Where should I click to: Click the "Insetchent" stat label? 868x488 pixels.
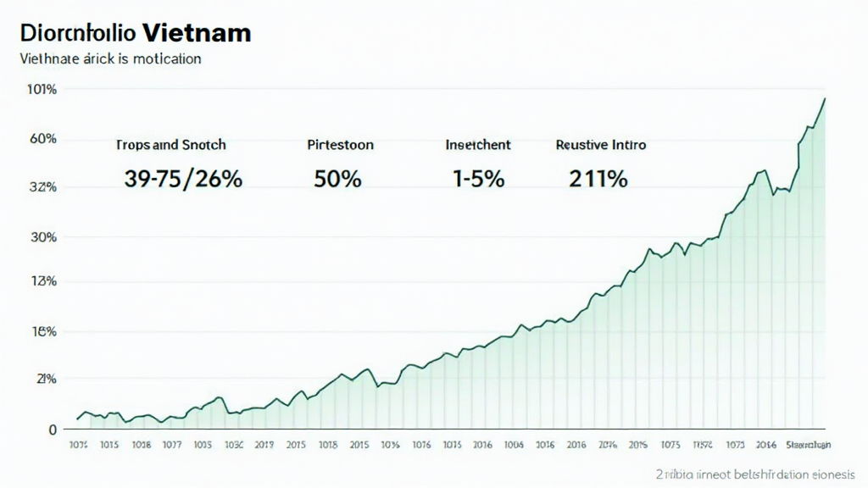(478, 145)
